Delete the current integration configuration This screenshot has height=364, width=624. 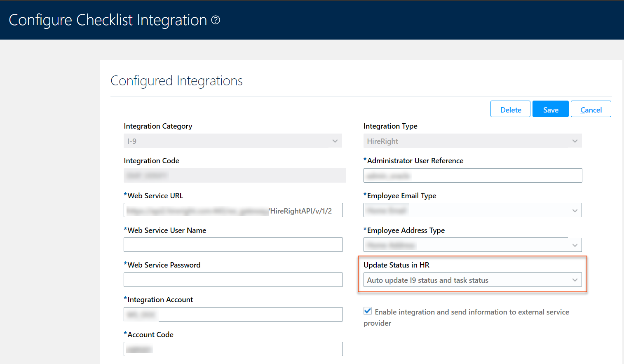coord(510,109)
